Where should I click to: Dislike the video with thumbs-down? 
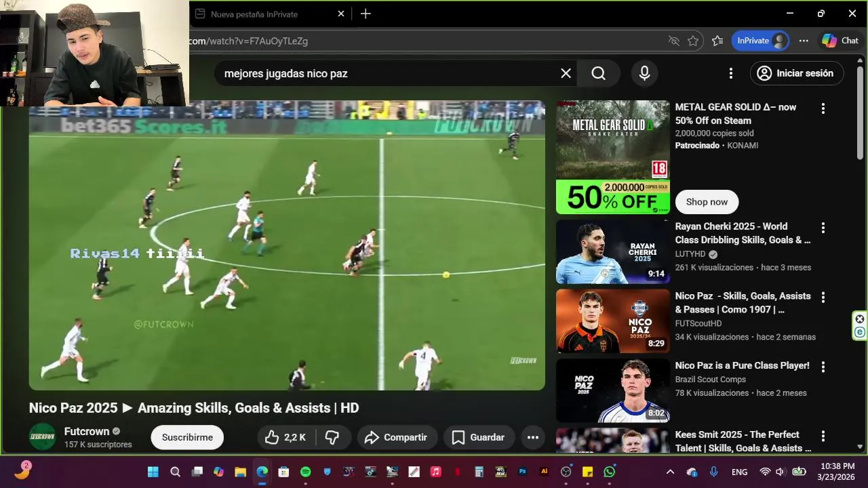pyautogui.click(x=332, y=437)
